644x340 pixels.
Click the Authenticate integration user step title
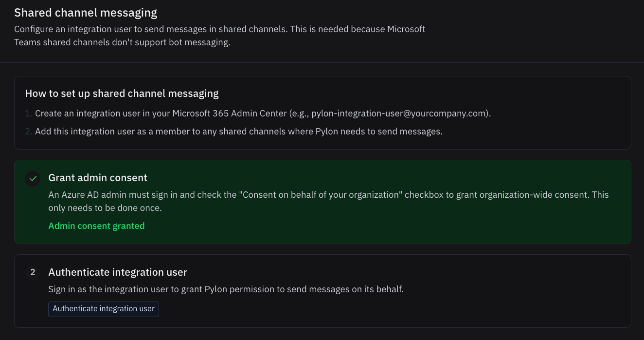(118, 272)
